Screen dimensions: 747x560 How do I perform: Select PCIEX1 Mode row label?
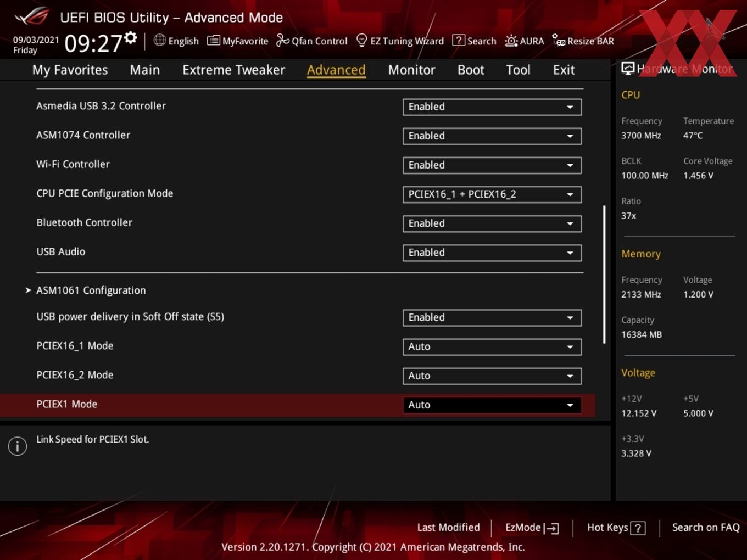coord(66,404)
